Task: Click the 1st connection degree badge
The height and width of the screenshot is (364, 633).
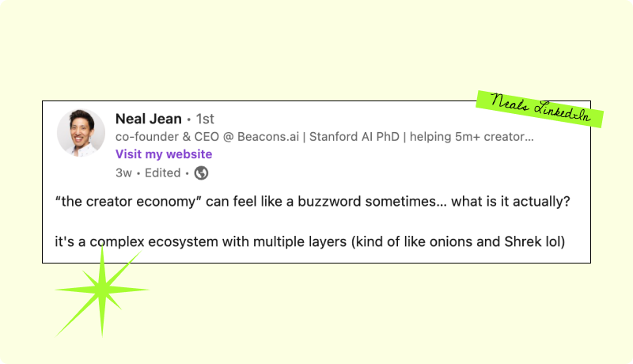Action: 205,119
